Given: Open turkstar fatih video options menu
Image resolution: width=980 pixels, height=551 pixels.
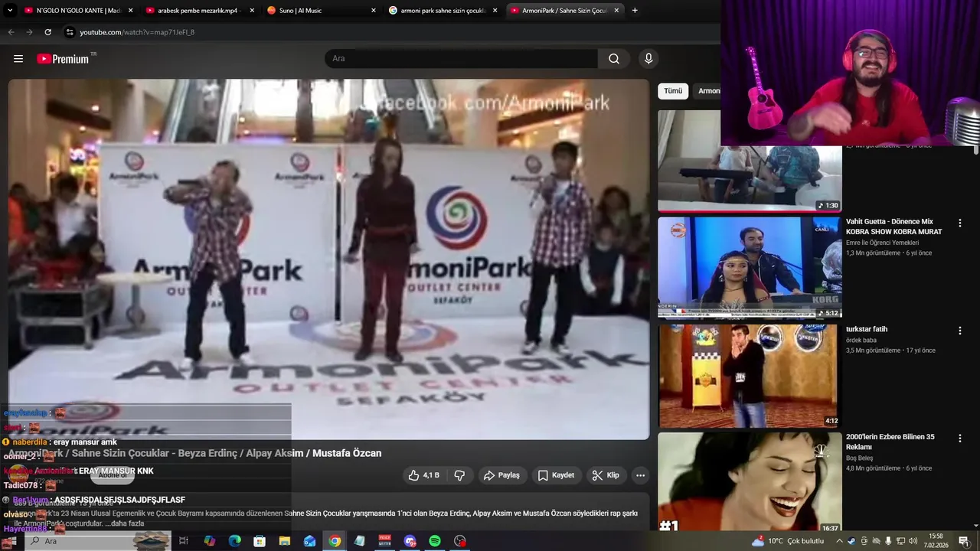Looking at the screenshot, I should click(959, 331).
